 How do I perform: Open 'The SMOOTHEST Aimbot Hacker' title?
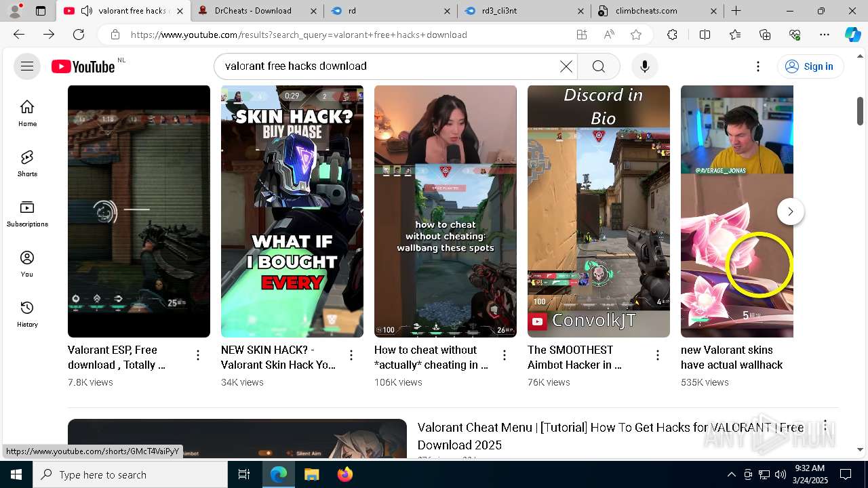click(574, 357)
